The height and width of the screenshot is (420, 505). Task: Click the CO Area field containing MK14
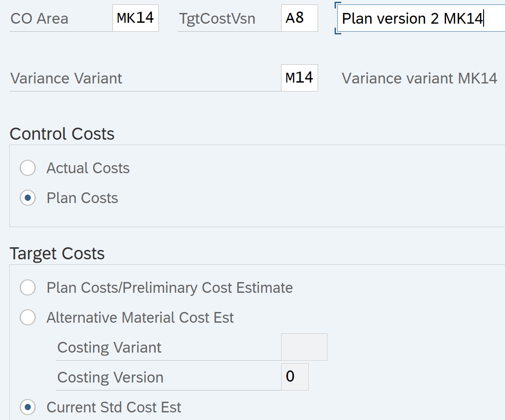click(x=135, y=18)
